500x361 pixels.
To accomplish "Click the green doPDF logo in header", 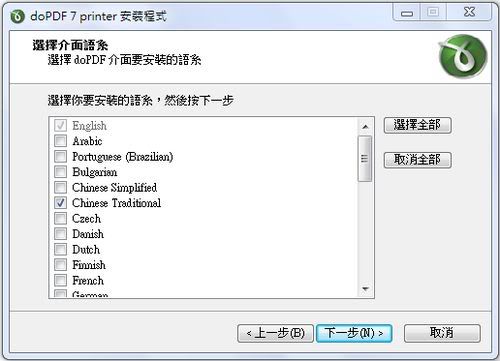I will click(x=462, y=56).
